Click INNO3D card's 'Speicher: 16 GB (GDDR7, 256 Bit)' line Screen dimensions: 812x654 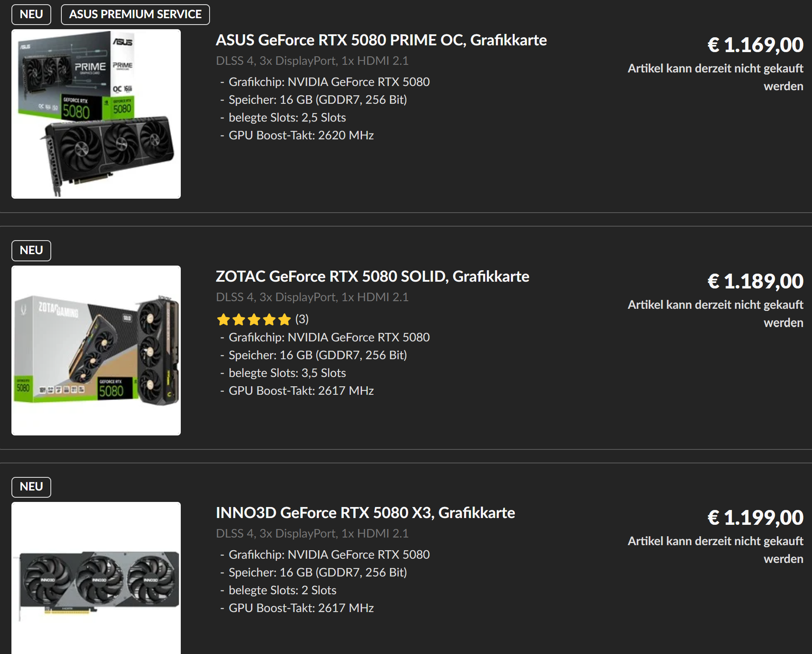318,573
